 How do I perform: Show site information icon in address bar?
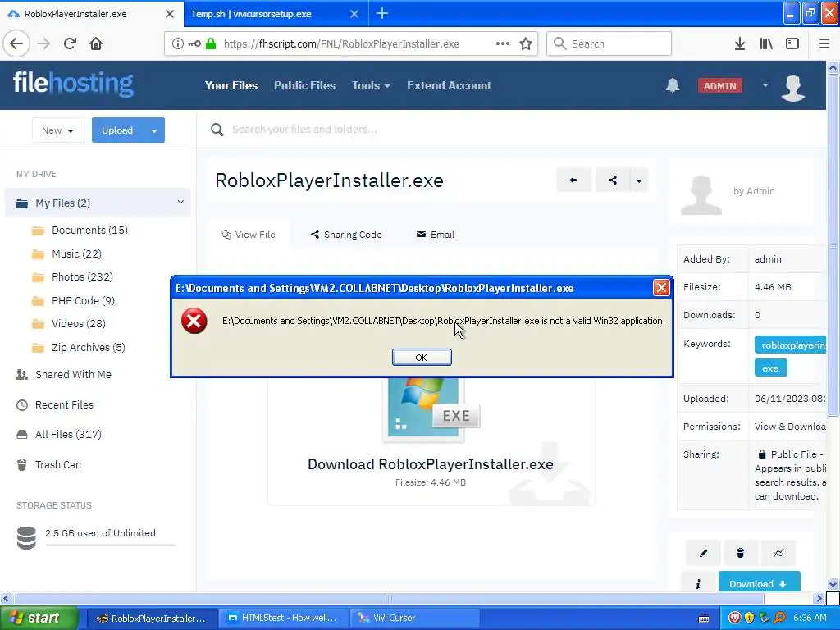177,43
